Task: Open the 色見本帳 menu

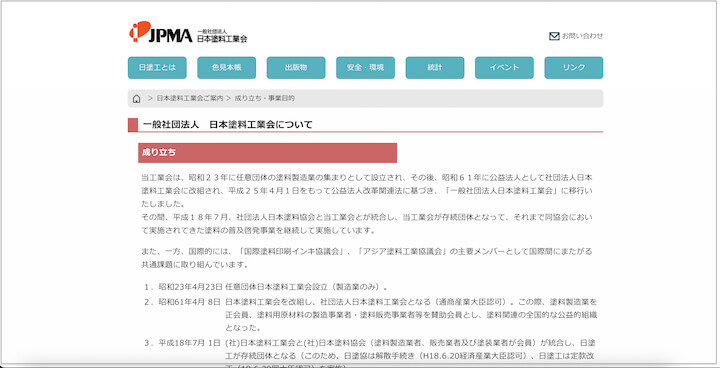Action: 226,68
